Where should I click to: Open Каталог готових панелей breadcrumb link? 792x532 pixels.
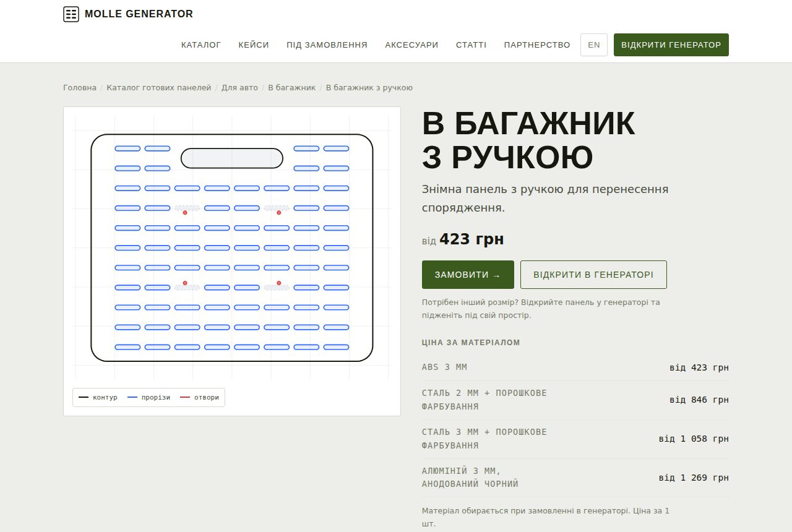tap(159, 88)
